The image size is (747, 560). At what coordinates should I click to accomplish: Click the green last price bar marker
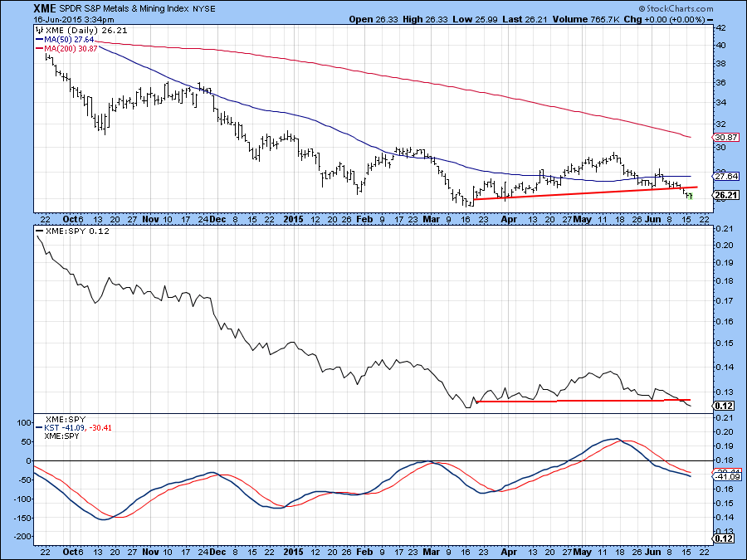tap(690, 196)
